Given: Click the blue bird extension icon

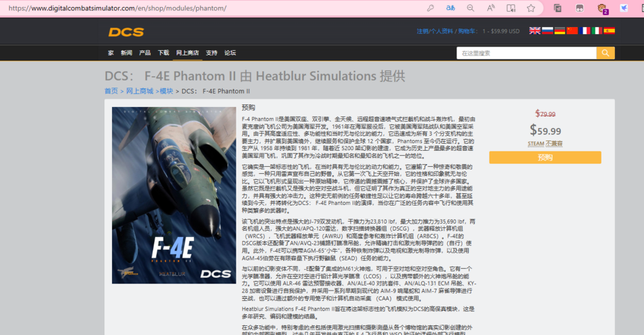Looking at the screenshot, I should click(x=624, y=8).
